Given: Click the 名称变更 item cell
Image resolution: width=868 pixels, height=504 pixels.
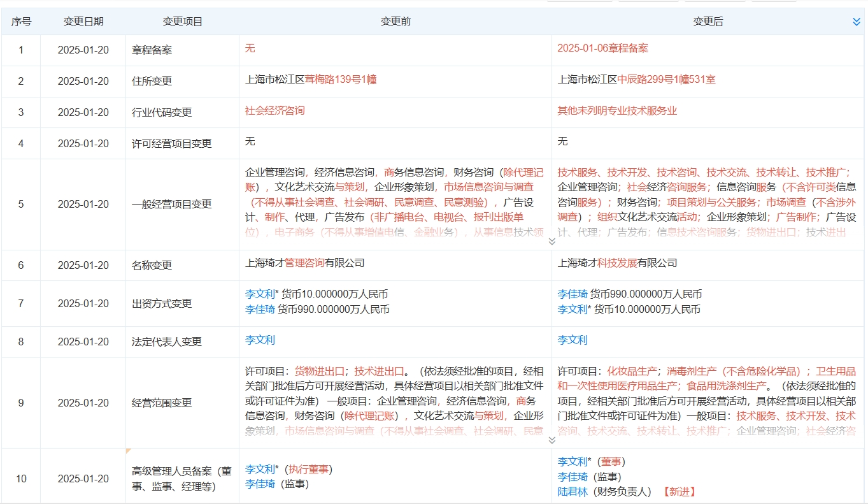Looking at the screenshot, I should point(152,265).
